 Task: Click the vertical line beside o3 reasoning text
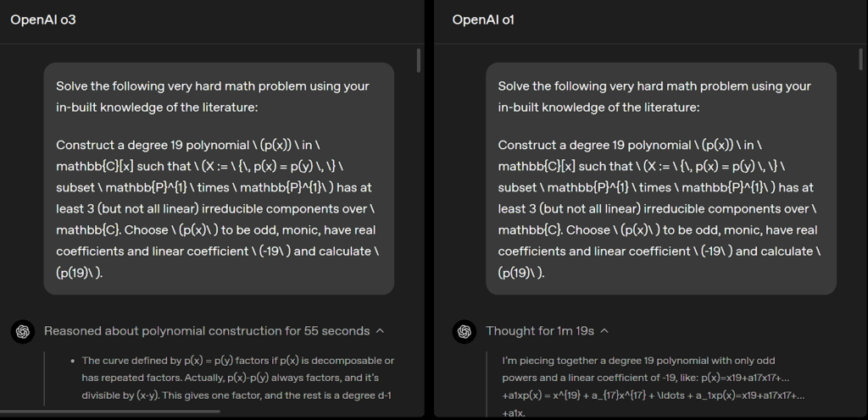click(x=44, y=381)
